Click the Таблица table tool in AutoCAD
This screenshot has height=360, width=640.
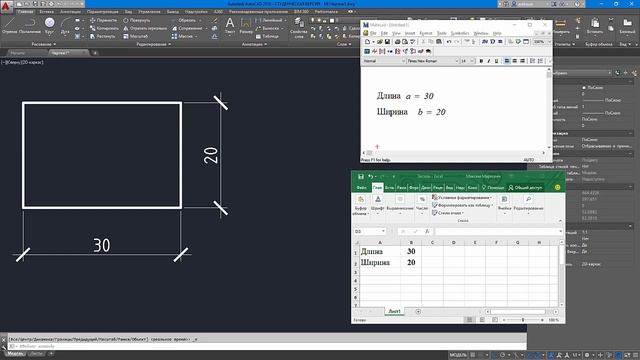[267, 36]
